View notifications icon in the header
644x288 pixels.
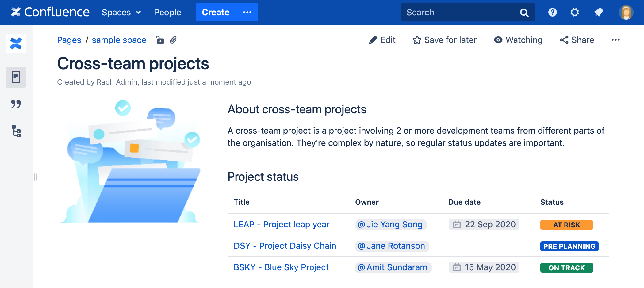click(598, 12)
